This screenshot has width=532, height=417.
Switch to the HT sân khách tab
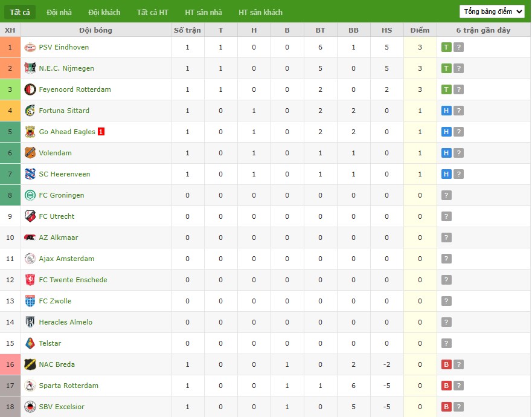click(260, 12)
